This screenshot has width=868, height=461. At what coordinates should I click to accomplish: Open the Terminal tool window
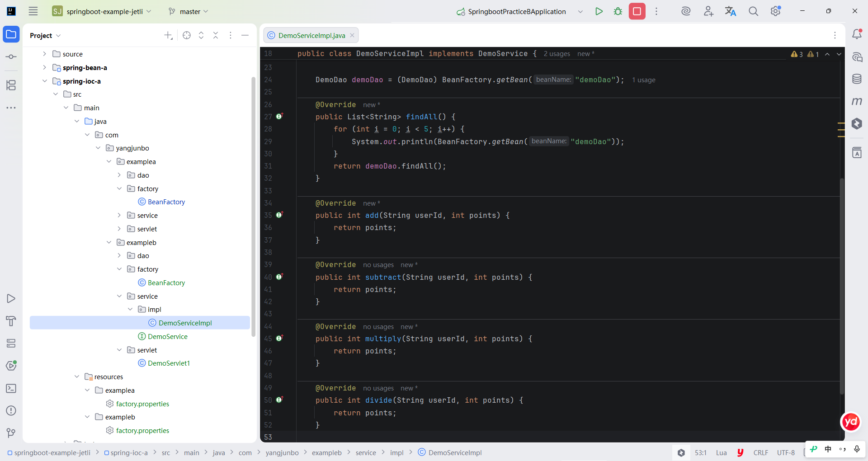(x=11, y=388)
